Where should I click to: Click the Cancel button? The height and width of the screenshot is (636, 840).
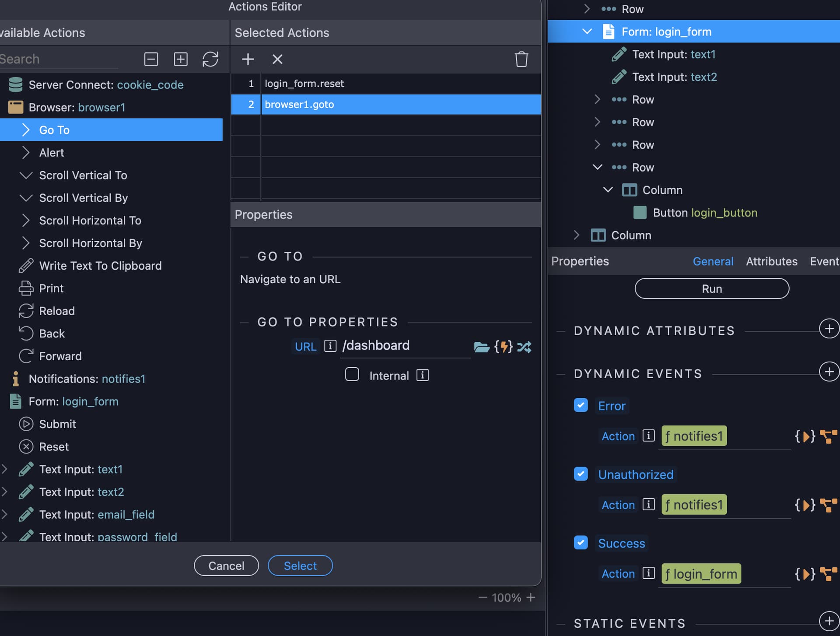(x=226, y=566)
